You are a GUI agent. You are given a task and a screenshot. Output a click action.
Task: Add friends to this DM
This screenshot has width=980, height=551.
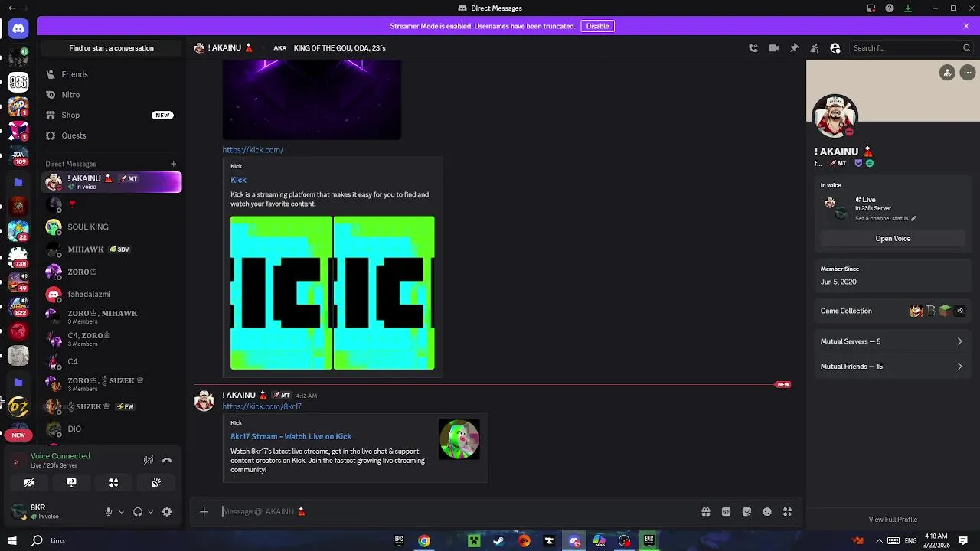point(815,47)
